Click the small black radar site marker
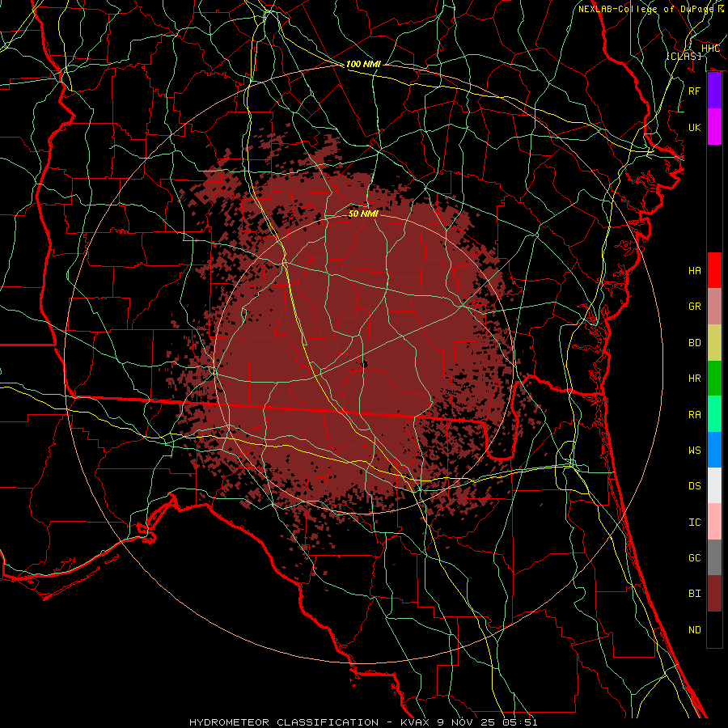Screen dimensions: 728x728 pos(365,363)
